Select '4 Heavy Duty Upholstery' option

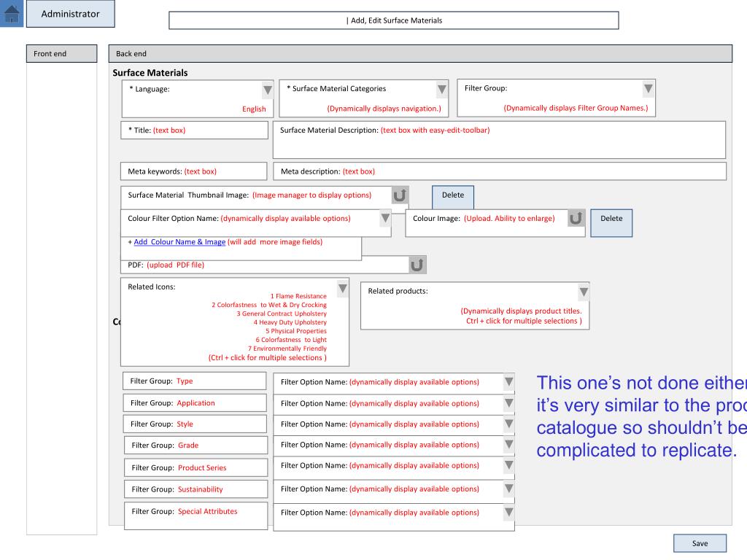[x=290, y=322]
